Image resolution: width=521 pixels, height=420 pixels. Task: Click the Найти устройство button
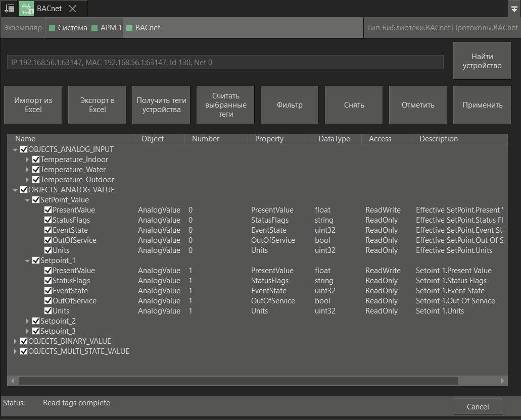(482, 60)
